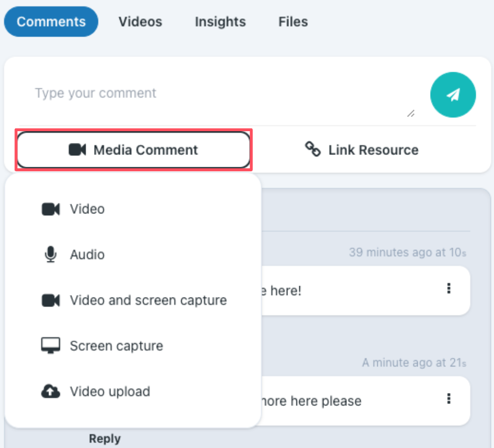
Task: Switch to the Videos tab
Action: [x=140, y=22]
